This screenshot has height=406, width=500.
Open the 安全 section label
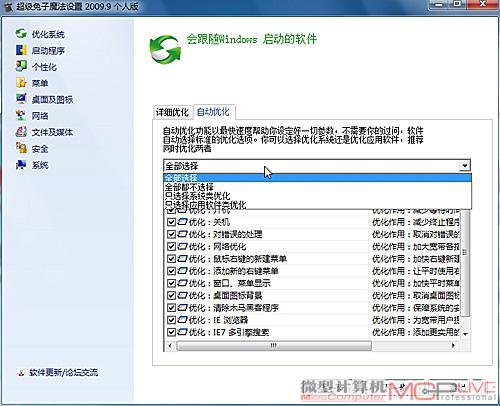point(40,149)
